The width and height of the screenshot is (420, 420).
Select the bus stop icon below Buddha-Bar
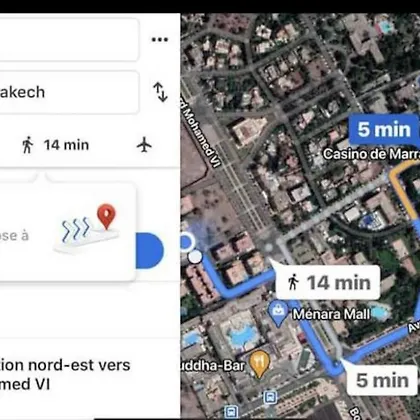tap(270, 397)
